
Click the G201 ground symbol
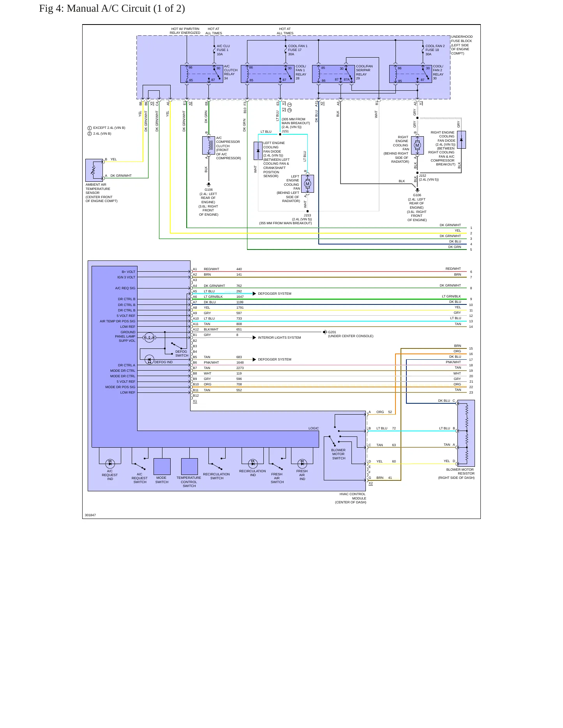(325, 332)
